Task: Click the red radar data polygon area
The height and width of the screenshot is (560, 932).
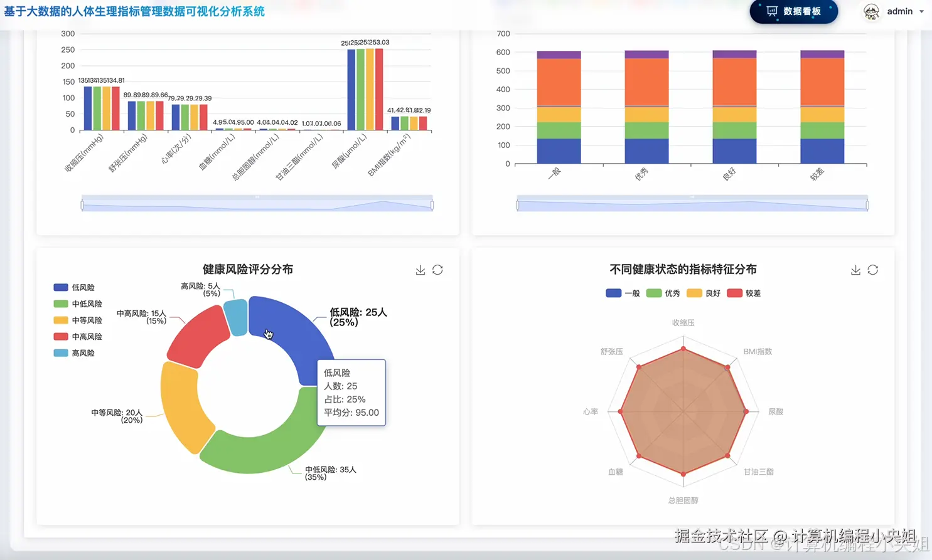Action: pos(683,412)
